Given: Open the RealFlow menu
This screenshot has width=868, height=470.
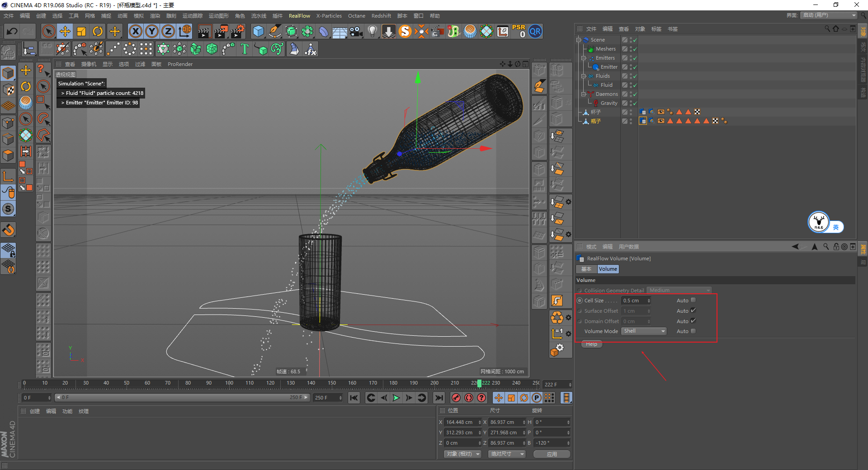Looking at the screenshot, I should 299,16.
